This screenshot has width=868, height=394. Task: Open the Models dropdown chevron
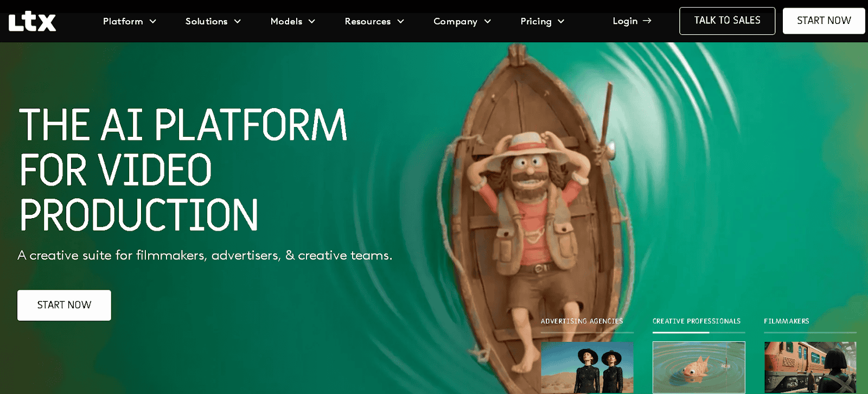pos(312,21)
